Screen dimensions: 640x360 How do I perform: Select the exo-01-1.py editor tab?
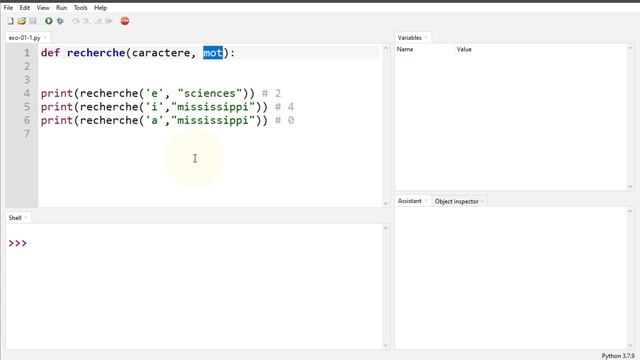(24, 38)
